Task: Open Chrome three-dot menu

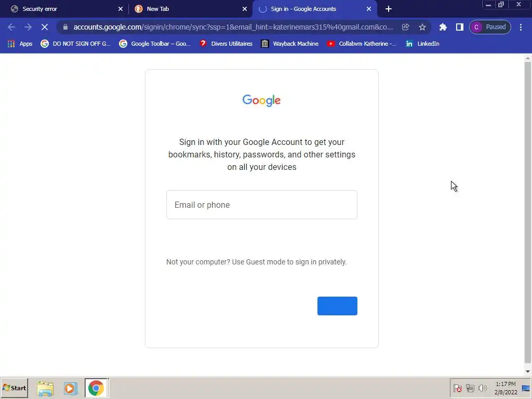Action: pos(521,27)
